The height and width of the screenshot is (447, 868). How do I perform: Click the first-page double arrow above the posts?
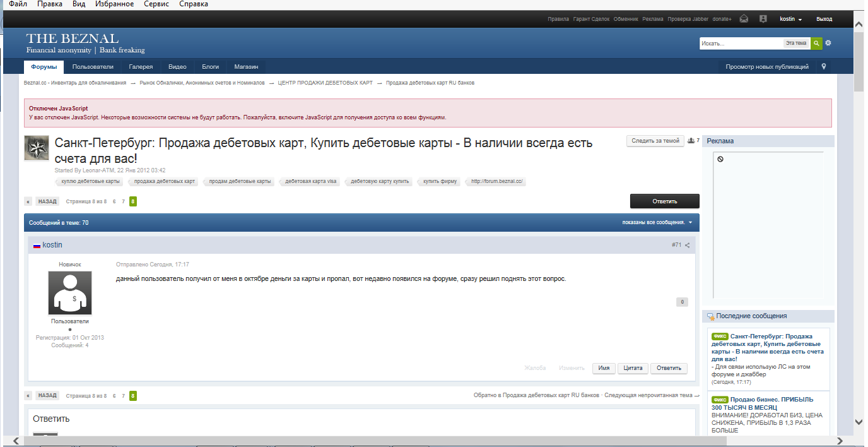(28, 201)
